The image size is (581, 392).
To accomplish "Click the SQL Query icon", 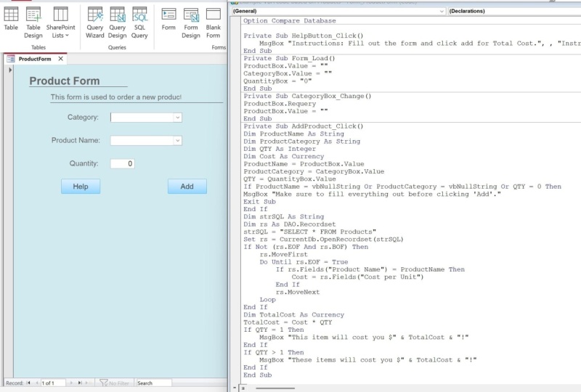I will pos(139,23).
